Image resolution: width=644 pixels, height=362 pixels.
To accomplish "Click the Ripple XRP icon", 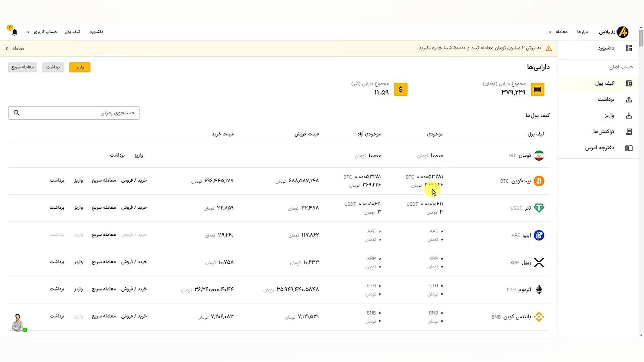I will tap(539, 262).
